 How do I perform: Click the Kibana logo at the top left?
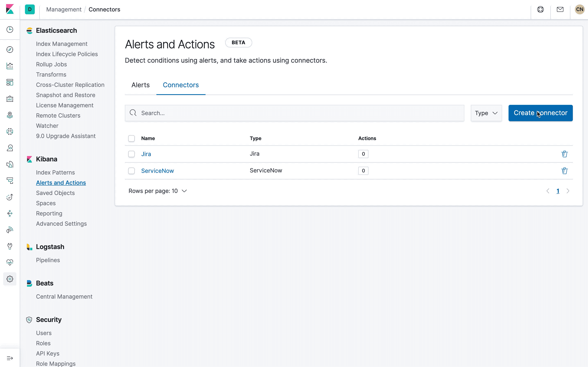[x=10, y=9]
